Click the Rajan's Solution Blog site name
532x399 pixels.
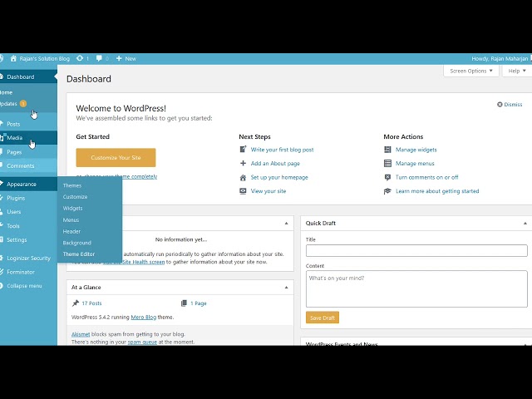(44, 59)
